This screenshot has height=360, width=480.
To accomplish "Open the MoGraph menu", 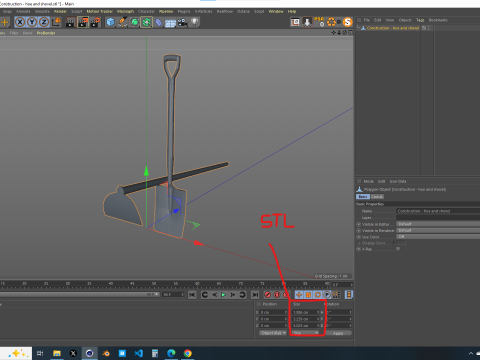I will 125,11.
